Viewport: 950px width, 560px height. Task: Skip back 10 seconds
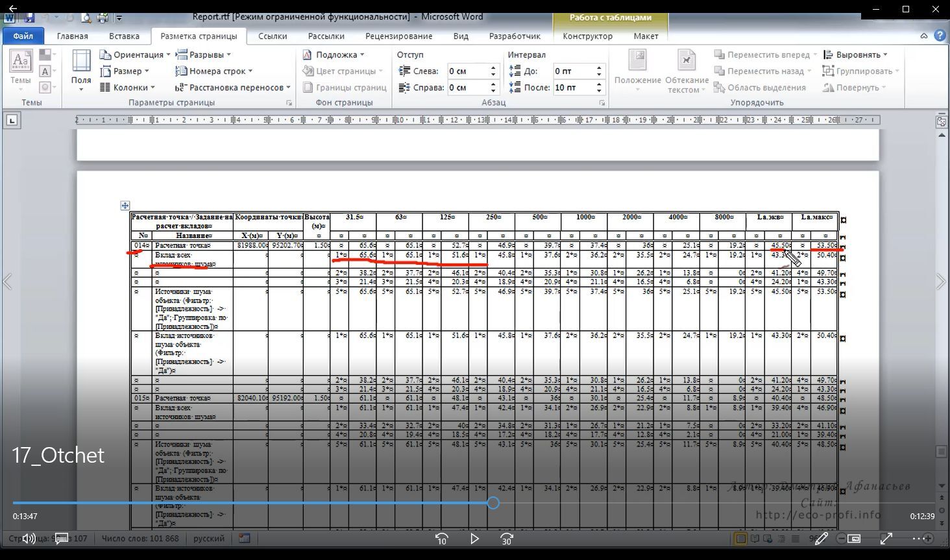click(442, 539)
